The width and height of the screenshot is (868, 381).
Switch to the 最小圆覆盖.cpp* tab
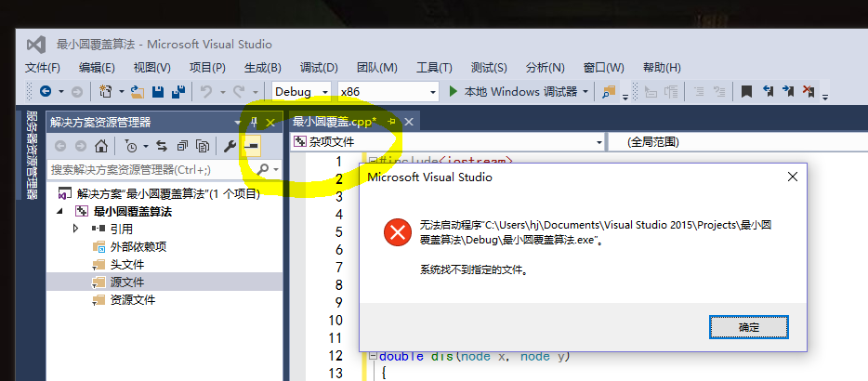pos(335,122)
